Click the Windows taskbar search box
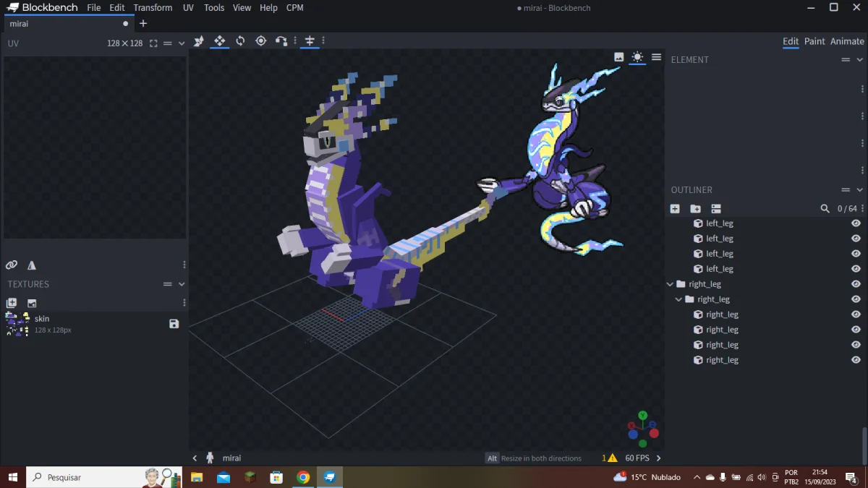This screenshot has width=868, height=488. tap(104, 477)
